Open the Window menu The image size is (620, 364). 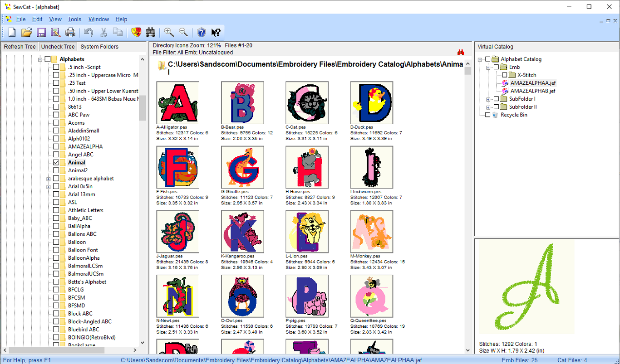[98, 19]
